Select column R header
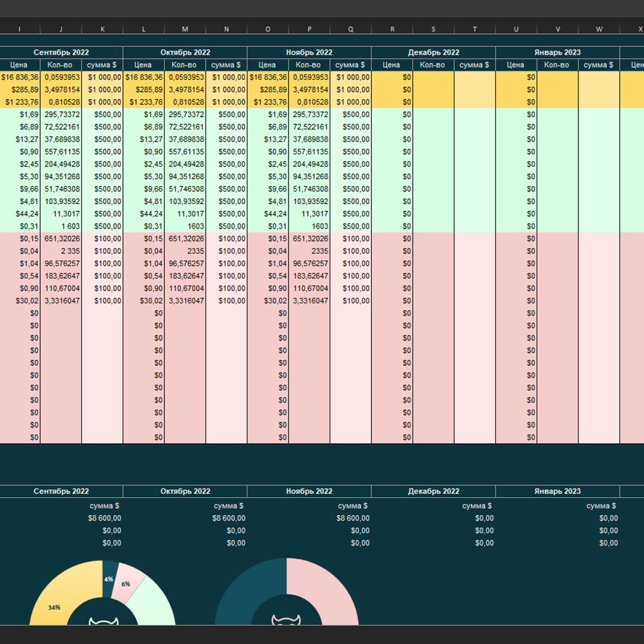The height and width of the screenshot is (644, 644). 392,29
